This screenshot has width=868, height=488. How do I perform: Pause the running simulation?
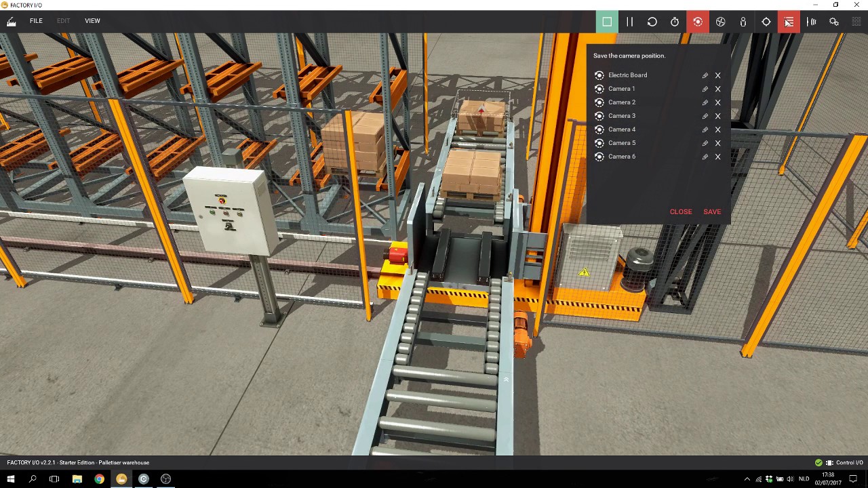coord(629,22)
